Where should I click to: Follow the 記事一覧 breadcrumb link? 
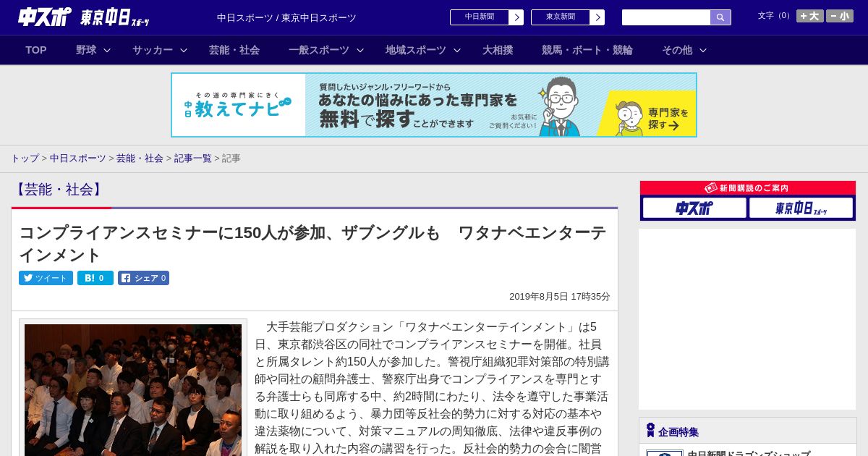coord(192,159)
